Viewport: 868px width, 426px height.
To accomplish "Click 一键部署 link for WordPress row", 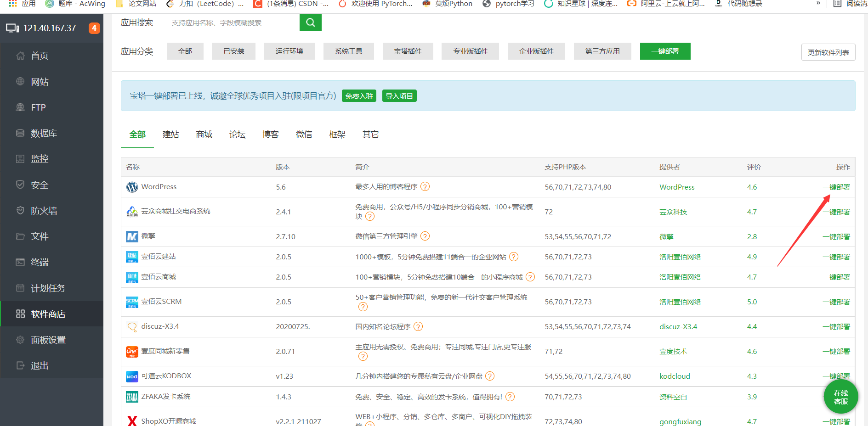I will (x=836, y=187).
